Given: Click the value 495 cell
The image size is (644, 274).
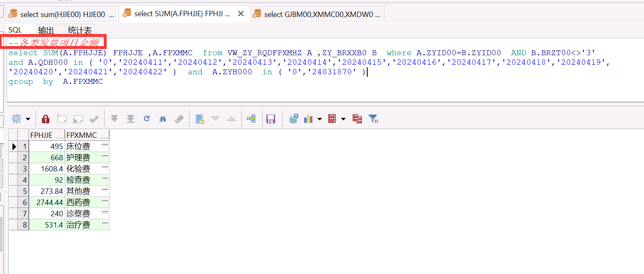Looking at the screenshot, I should 47,146.
